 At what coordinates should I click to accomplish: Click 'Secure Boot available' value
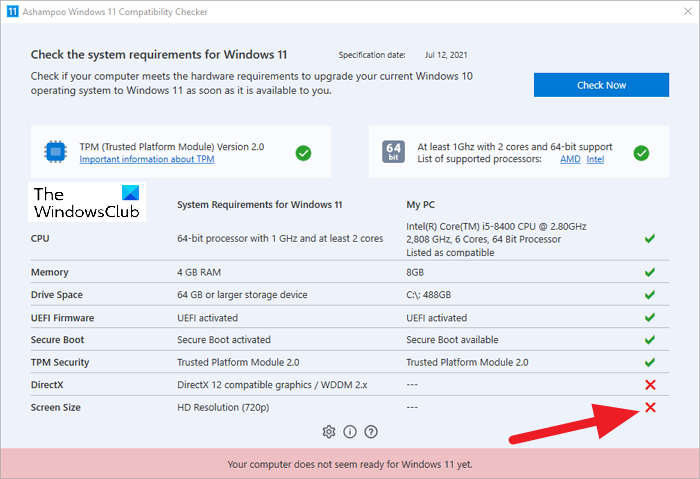[452, 340]
